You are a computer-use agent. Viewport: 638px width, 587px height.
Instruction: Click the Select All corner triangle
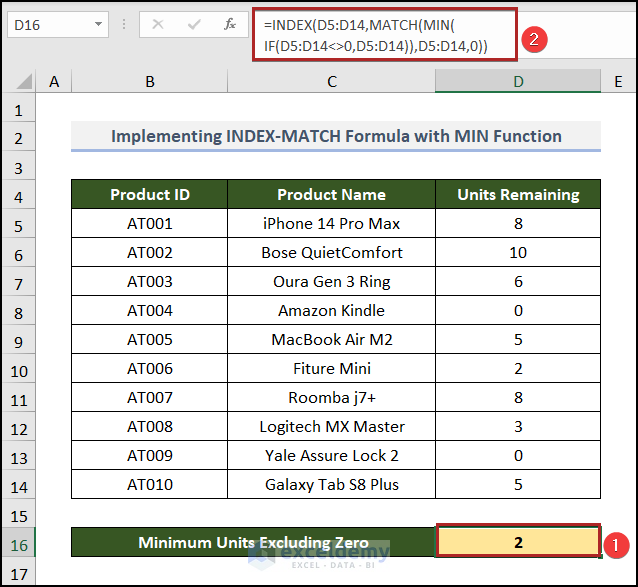pos(20,81)
